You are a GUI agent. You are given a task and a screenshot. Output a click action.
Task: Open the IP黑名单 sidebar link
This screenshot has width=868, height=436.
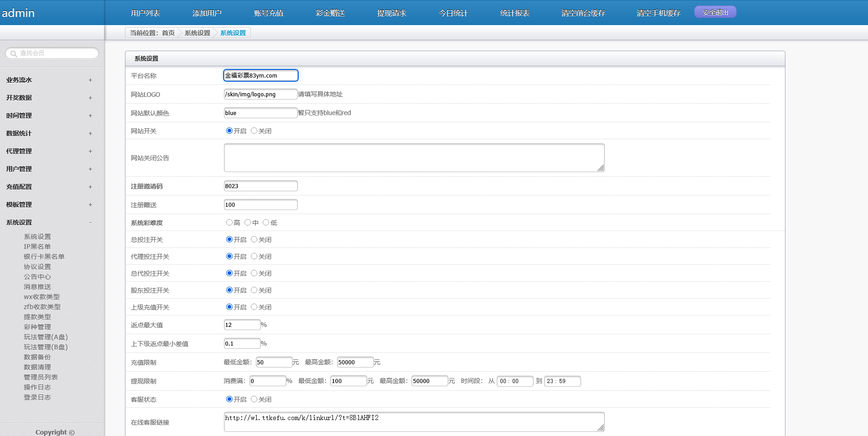(37, 247)
